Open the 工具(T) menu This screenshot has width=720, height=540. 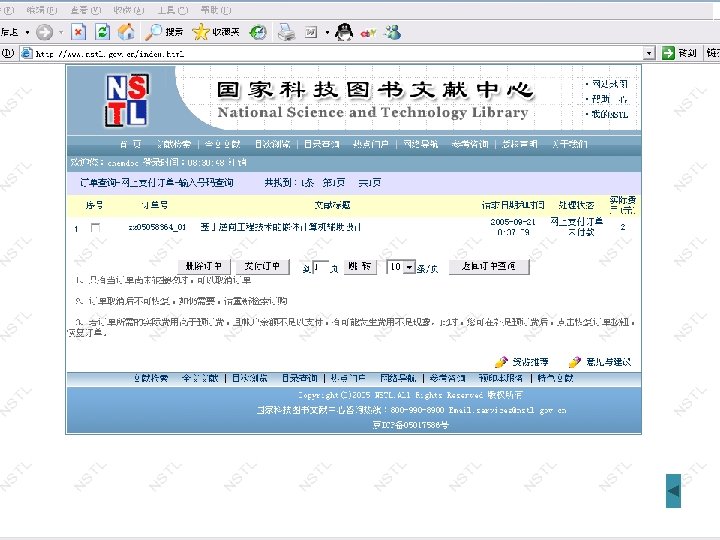click(173, 10)
